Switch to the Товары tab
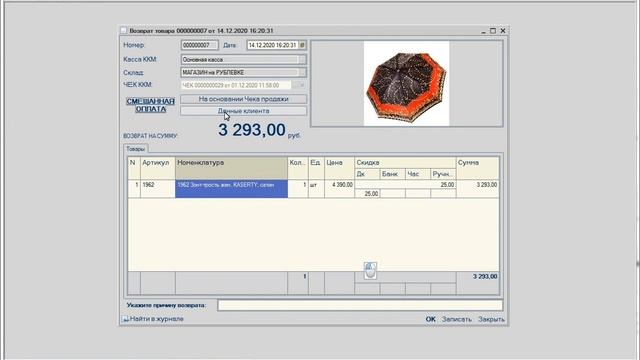This screenshot has height=360, width=640. tap(136, 149)
